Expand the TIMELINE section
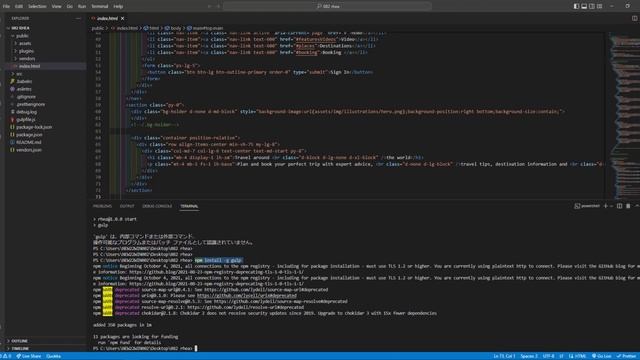This screenshot has height=360, width=640. point(20,349)
